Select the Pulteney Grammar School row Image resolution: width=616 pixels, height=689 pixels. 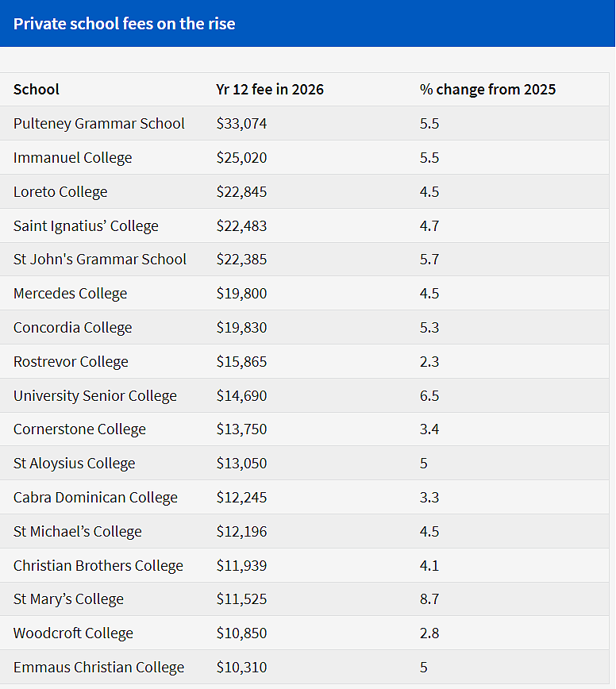pos(305,123)
